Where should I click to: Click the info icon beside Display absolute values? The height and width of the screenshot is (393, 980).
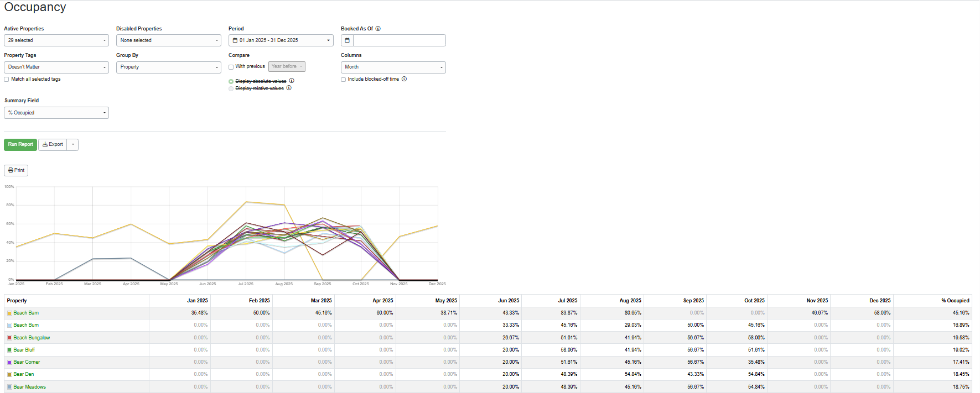(292, 81)
